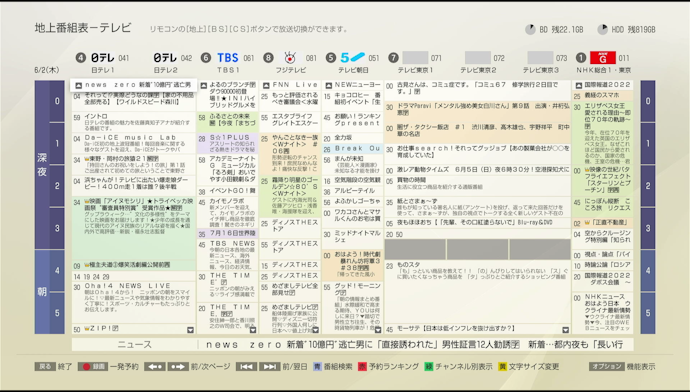Click the red 録画 one-touch record button
The height and width of the screenshot is (392, 690).
tap(92, 366)
